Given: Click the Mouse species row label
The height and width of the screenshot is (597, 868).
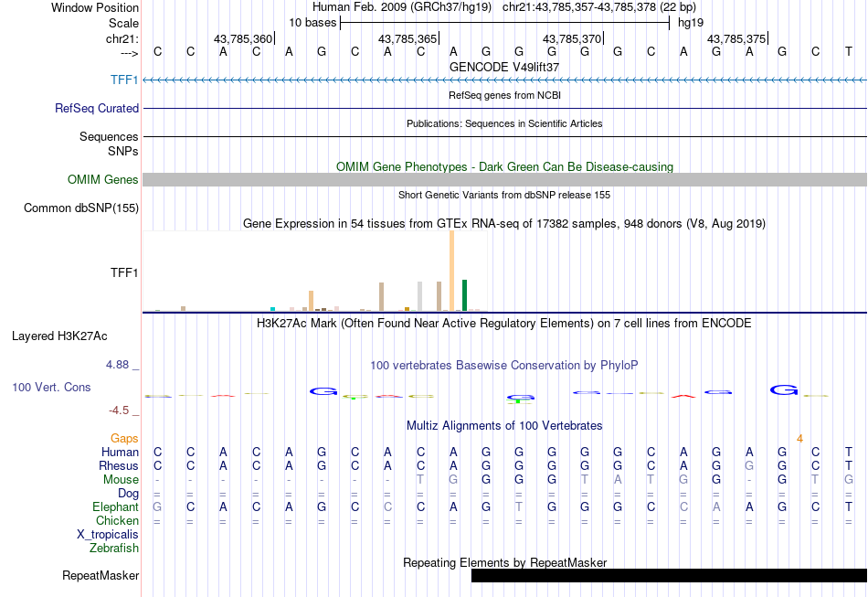Looking at the screenshot, I should 121,480.
